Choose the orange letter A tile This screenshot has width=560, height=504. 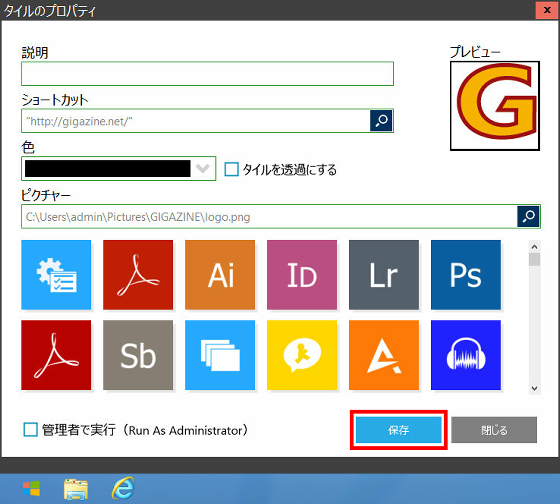click(x=384, y=355)
